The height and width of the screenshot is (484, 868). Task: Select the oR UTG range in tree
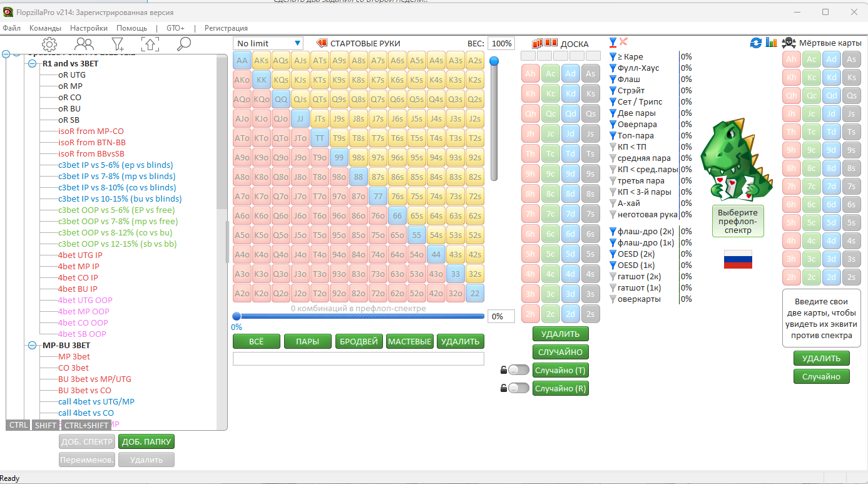[72, 75]
